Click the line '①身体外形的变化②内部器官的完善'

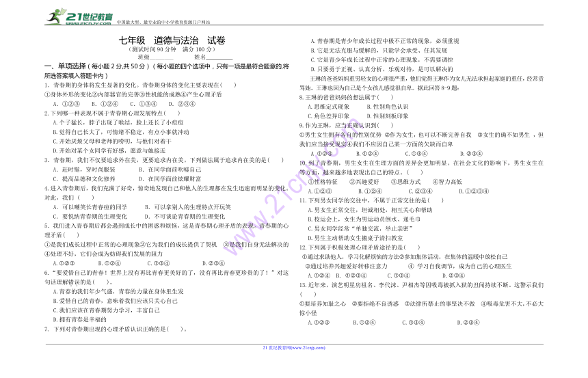pyautogui.click(x=133, y=94)
